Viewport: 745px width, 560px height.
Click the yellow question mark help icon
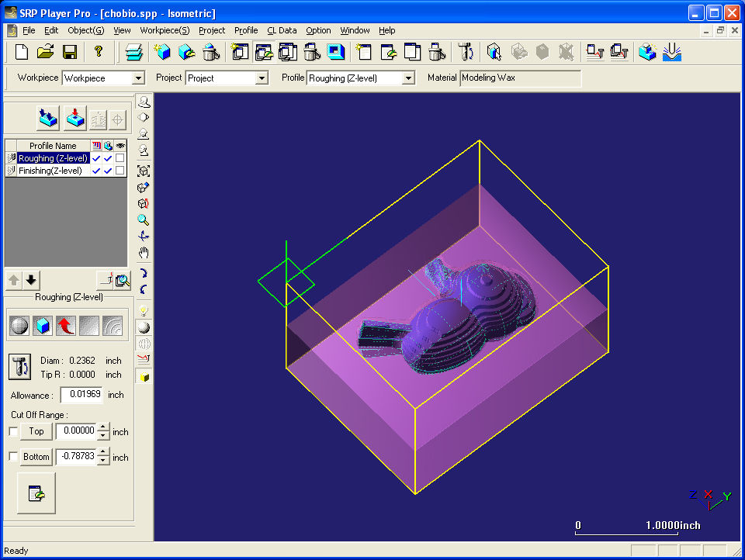[x=99, y=52]
